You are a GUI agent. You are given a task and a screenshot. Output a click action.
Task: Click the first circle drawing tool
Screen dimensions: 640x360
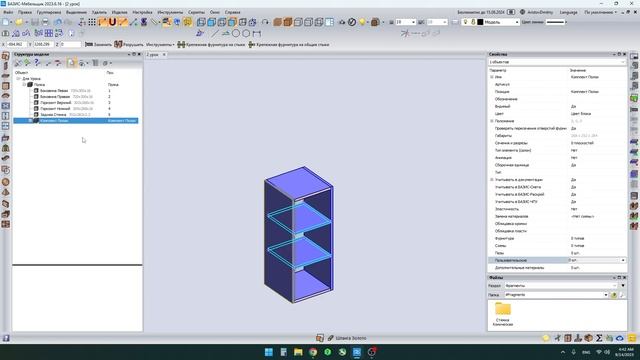click(x=236, y=33)
